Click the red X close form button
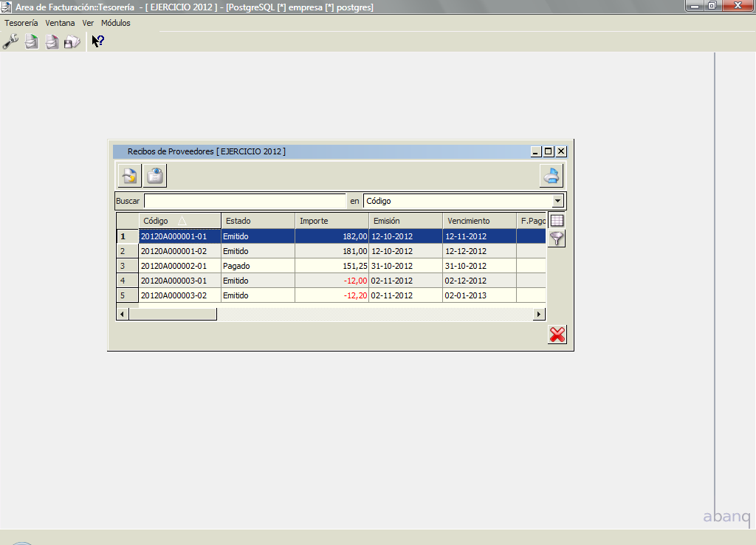This screenshot has height=545, width=756. [557, 335]
